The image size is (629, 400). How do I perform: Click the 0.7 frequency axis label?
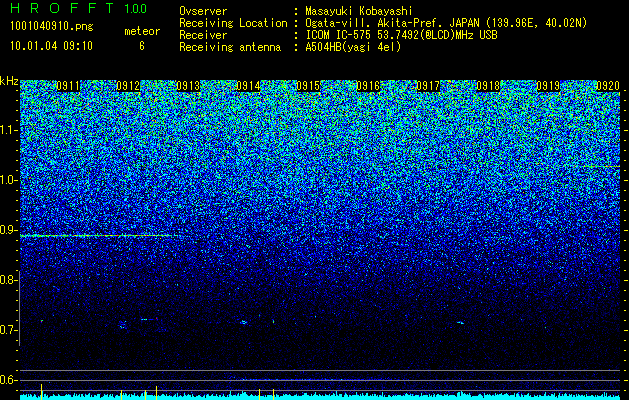click(x=7, y=330)
